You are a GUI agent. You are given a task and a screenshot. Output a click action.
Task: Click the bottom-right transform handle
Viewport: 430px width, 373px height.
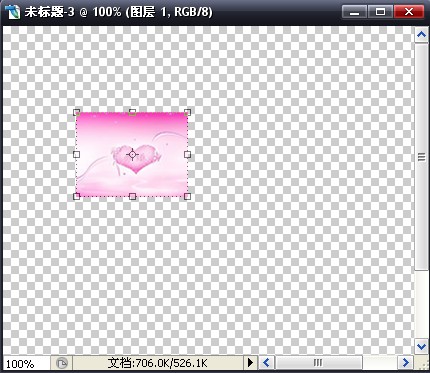tap(188, 196)
